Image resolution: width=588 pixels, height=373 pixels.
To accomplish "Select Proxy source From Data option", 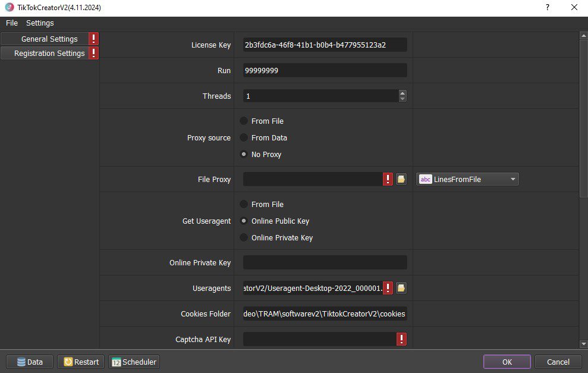I will tap(244, 137).
